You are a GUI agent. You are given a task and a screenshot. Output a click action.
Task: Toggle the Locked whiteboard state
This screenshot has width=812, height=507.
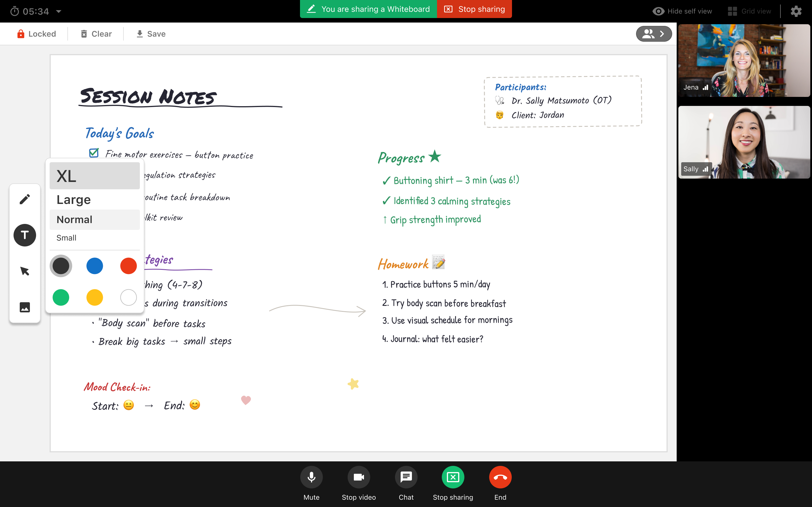click(x=37, y=34)
